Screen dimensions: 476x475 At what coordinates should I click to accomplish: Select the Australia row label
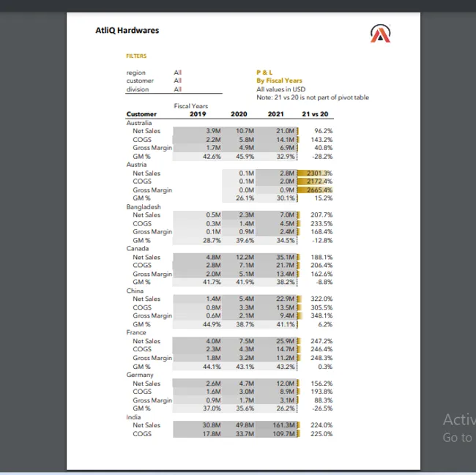tap(139, 123)
